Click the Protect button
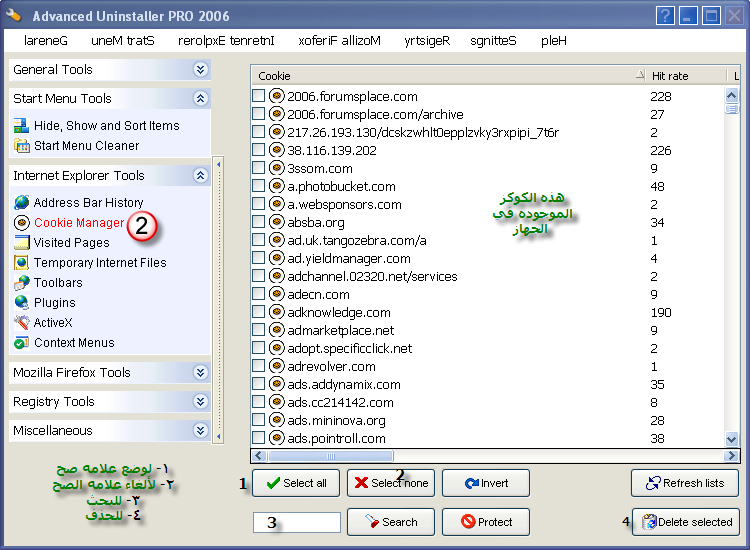The width and height of the screenshot is (750, 550). (x=486, y=522)
